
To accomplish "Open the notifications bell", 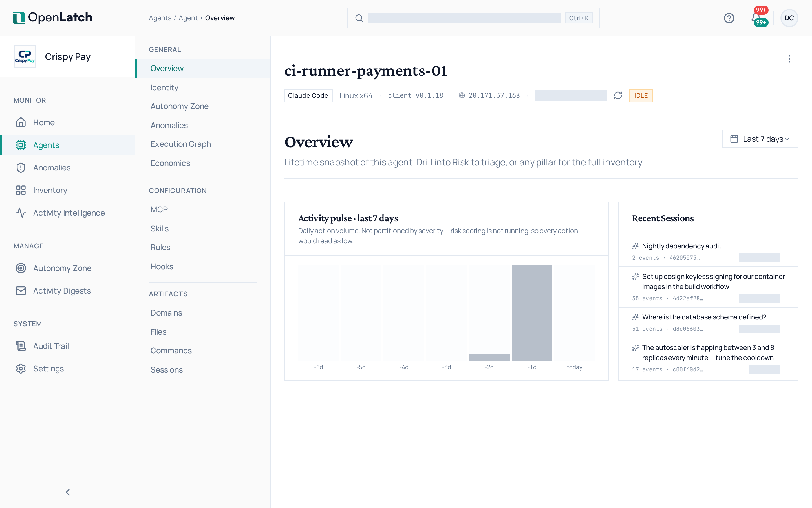I will [x=756, y=18].
